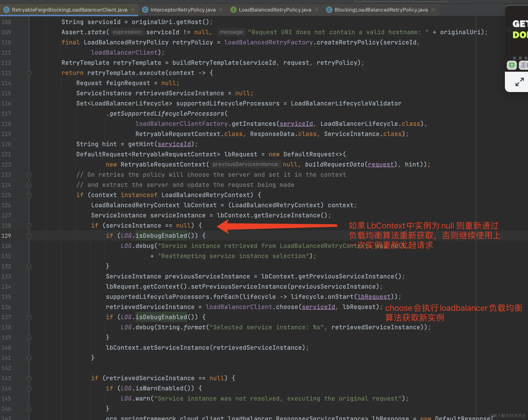Click line number 129 in the gutter

coord(6,236)
